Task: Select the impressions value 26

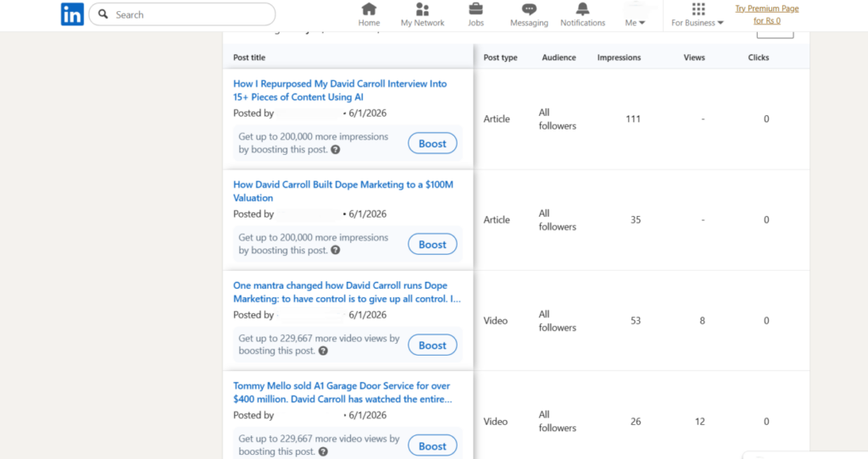Action: 636,422
